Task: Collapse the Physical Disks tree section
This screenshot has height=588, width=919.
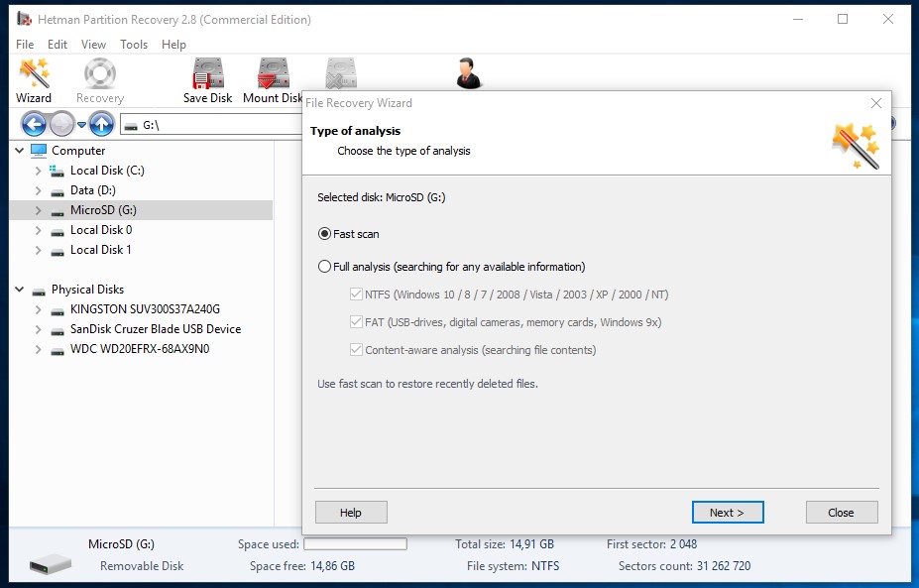Action: point(19,290)
